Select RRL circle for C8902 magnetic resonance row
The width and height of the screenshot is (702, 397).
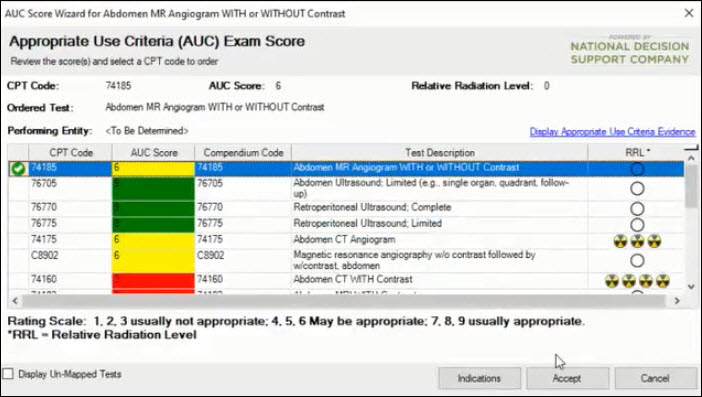tap(637, 260)
